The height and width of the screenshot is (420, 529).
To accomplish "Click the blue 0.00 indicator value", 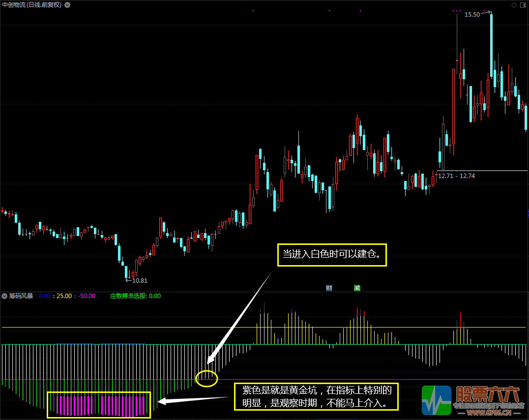I will (x=45, y=296).
